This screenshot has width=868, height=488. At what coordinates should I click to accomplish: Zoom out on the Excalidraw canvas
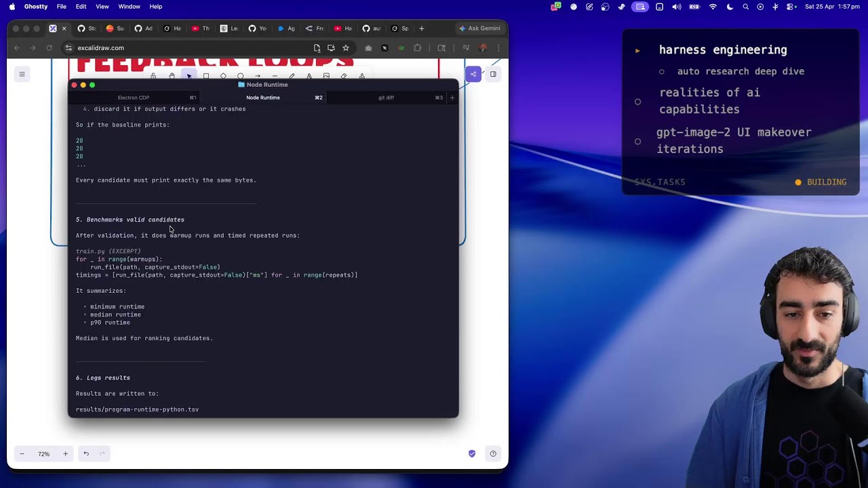[x=22, y=453]
